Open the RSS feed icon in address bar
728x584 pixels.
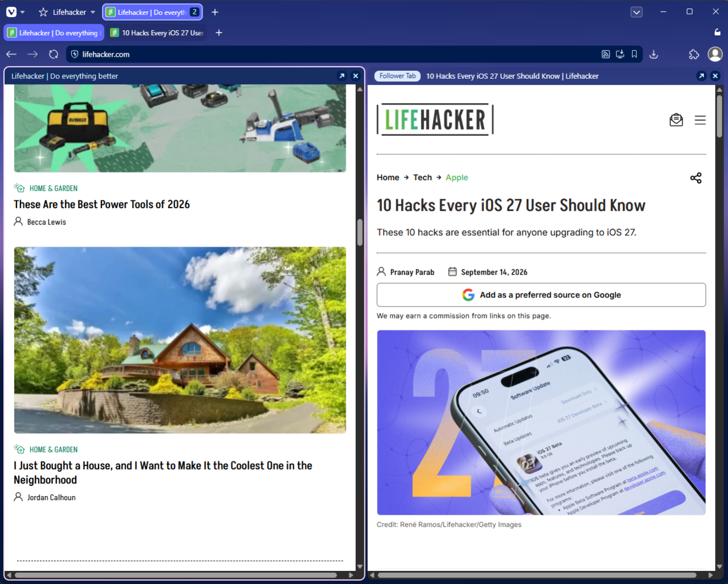[605, 54]
